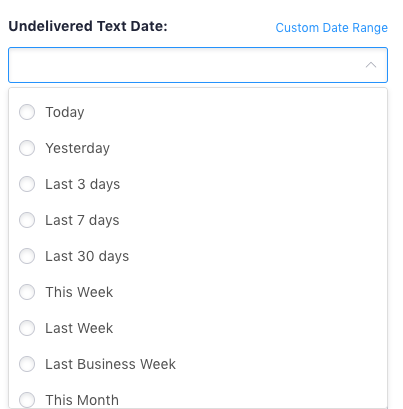Click the This Month label text
The width and height of the screenshot is (403, 409).
click(x=82, y=400)
